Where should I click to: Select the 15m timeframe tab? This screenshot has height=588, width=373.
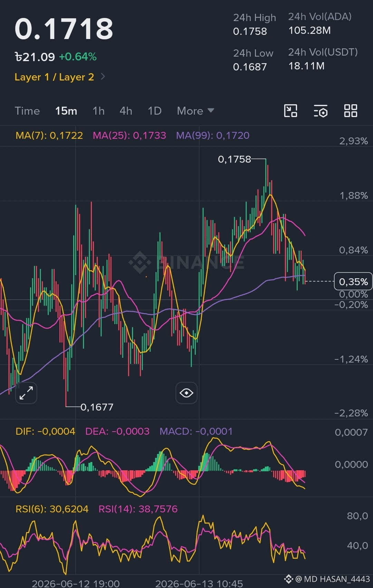pos(66,111)
